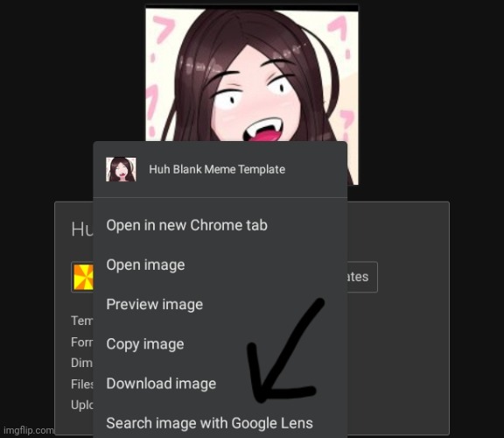Choose Open in new Chrome tab

click(220, 225)
